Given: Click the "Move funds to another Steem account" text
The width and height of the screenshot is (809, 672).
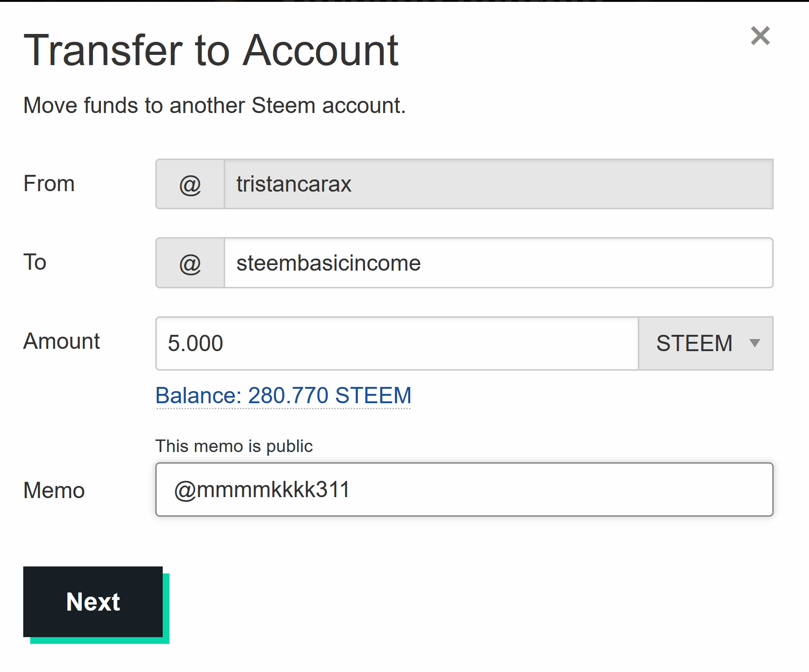Looking at the screenshot, I should (214, 106).
